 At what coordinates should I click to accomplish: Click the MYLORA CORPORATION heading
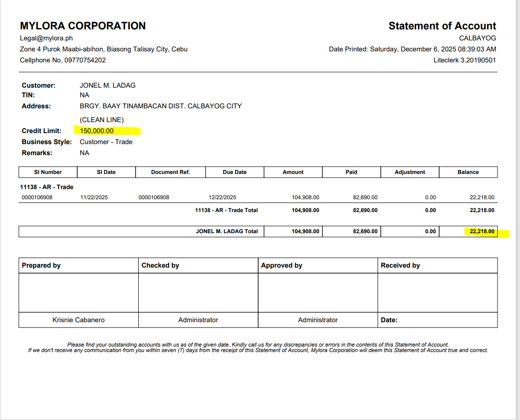[x=83, y=26]
